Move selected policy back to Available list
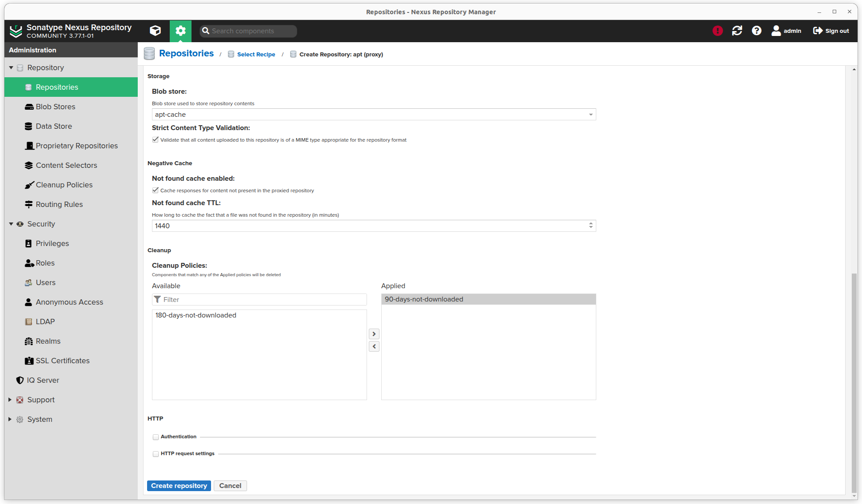 pyautogui.click(x=374, y=346)
